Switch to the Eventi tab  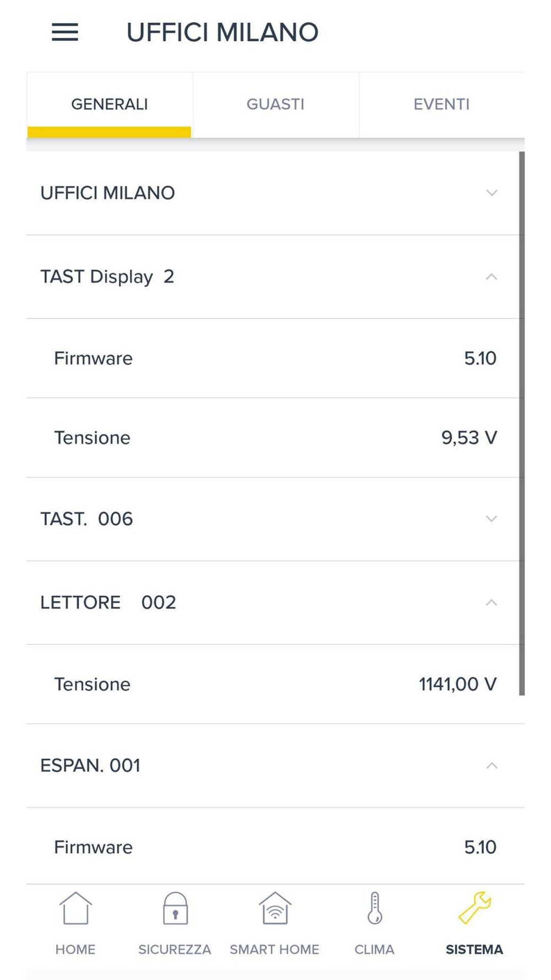pyautogui.click(x=442, y=105)
